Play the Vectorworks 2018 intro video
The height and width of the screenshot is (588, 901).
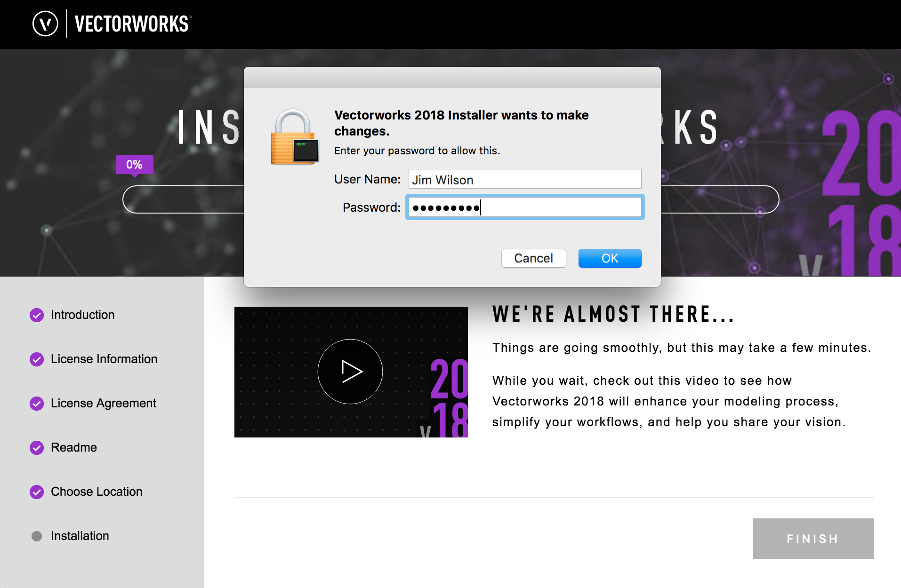350,372
